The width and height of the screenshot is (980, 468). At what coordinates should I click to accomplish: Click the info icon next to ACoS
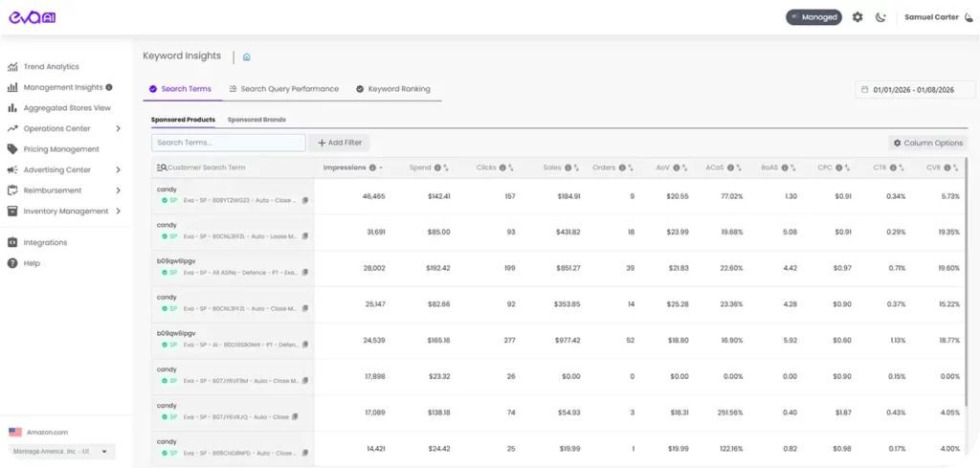[x=731, y=167]
